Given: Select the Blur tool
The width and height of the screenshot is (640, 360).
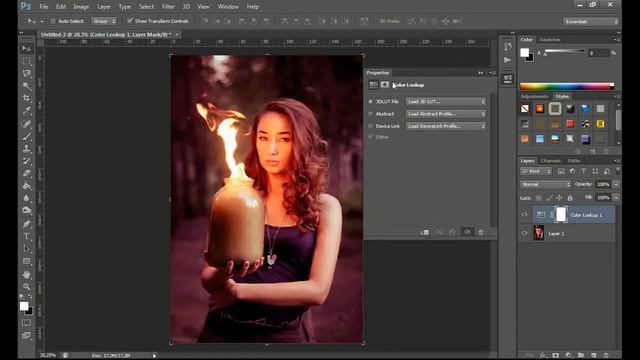Looking at the screenshot, I should [x=27, y=198].
